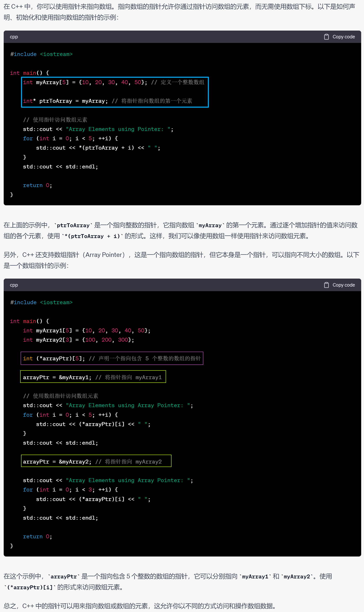The image size is (364, 612).
Task: Click the line 'int* ptrToArray = myArray;'
Action: click(x=65, y=101)
